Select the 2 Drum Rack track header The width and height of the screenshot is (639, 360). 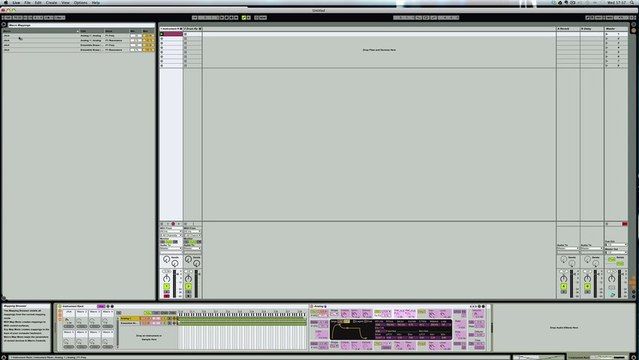pos(192,29)
